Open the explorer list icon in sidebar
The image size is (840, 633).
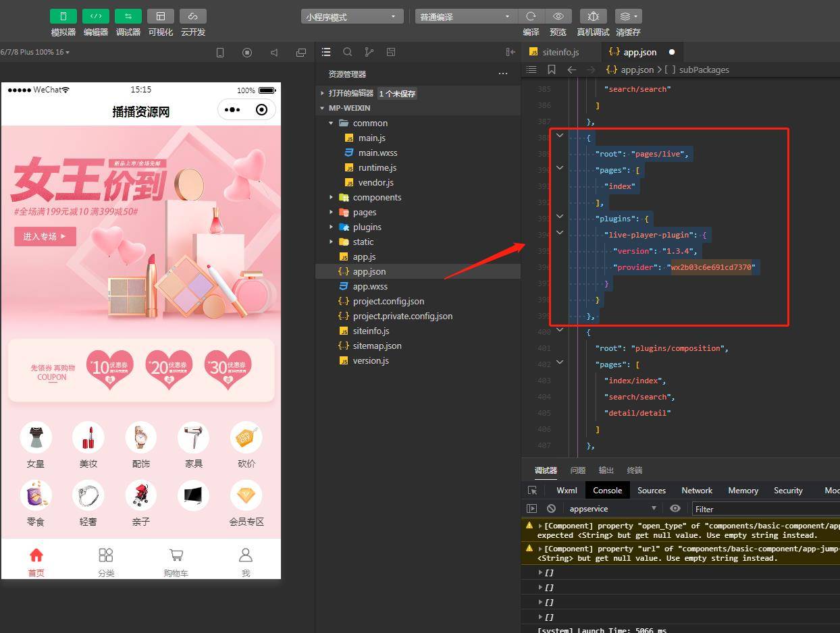click(326, 52)
